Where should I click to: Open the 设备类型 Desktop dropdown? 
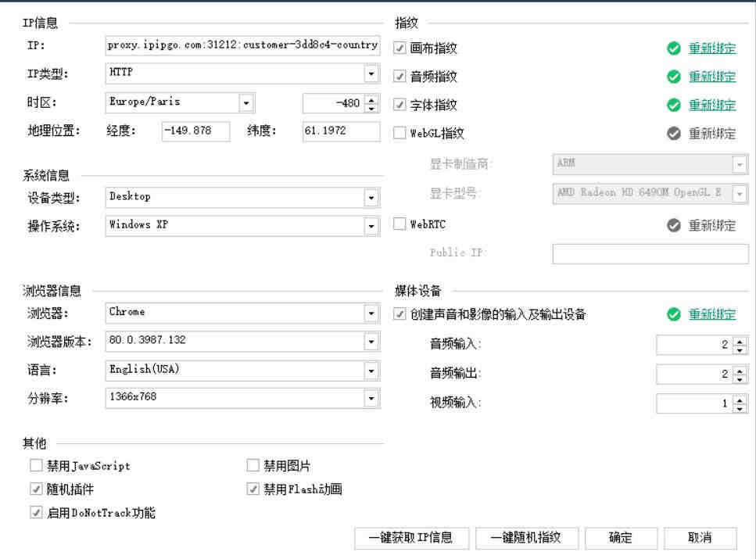point(371,198)
